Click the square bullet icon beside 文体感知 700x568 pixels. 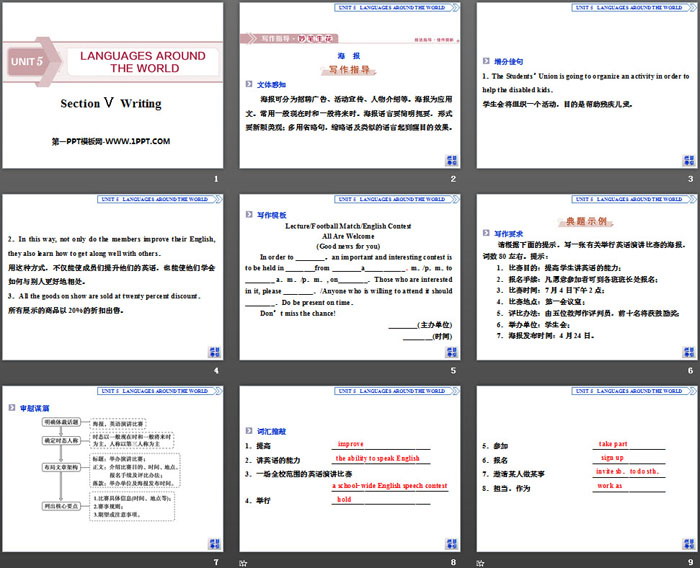coord(249,84)
